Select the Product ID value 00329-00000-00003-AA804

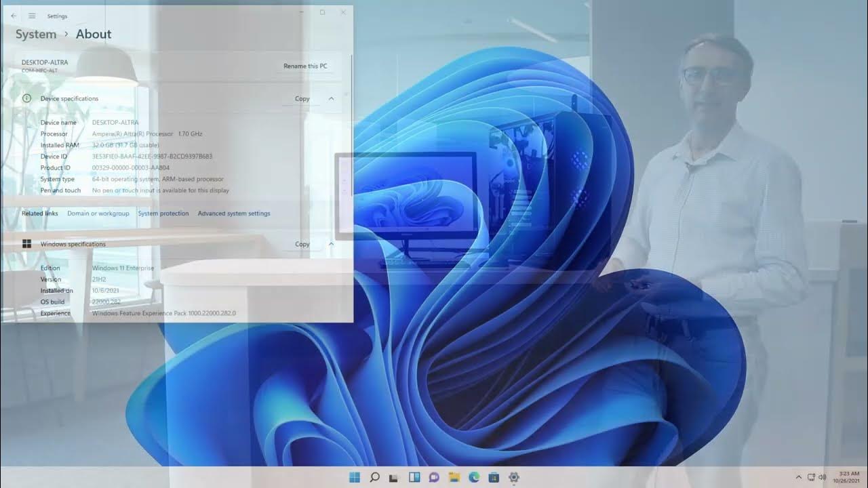pyautogui.click(x=131, y=168)
